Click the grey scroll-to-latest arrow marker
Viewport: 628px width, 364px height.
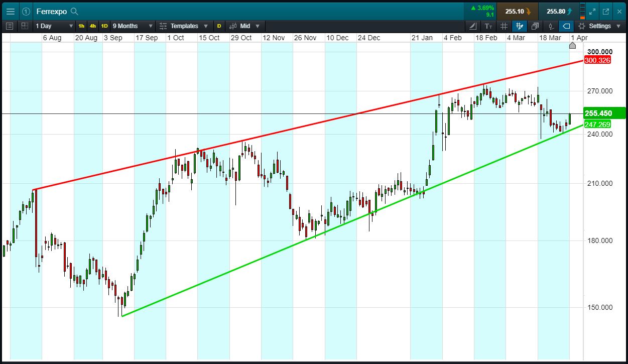pyautogui.click(x=572, y=46)
